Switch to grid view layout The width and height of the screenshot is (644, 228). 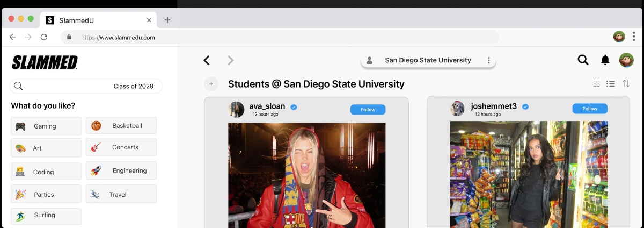click(596, 84)
